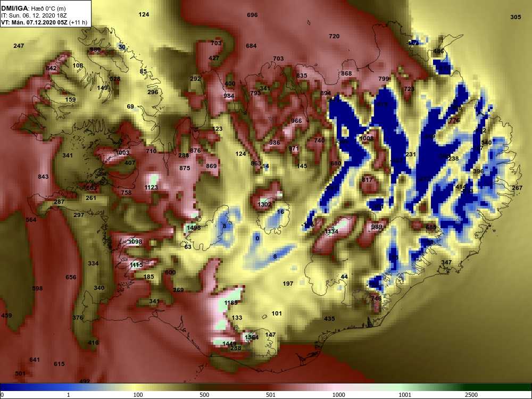Click the legend label '500'

(x=204, y=395)
